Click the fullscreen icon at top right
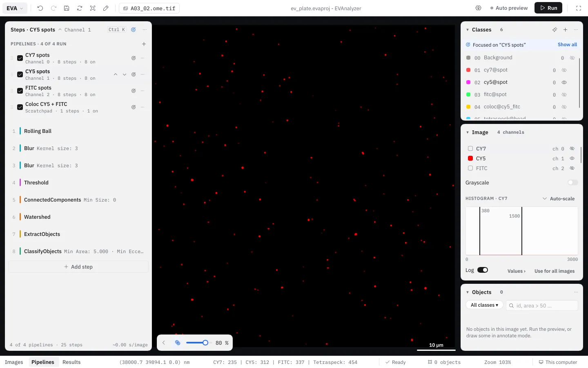Viewport: 588px width, 368px height. tap(579, 8)
